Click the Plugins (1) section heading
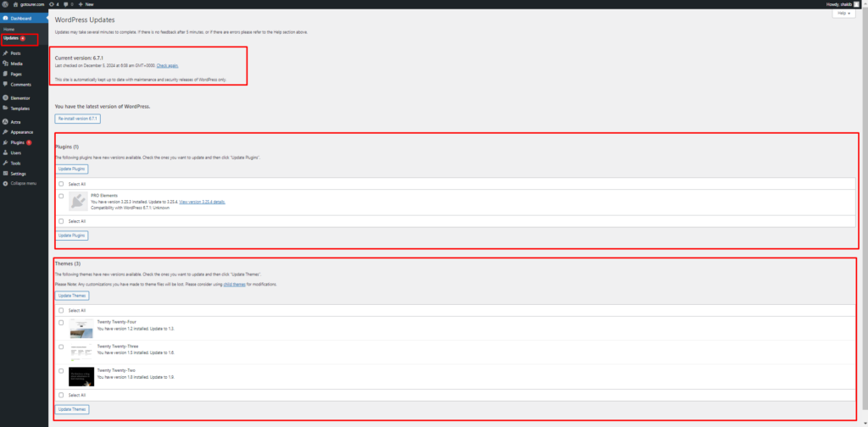 [x=67, y=147]
